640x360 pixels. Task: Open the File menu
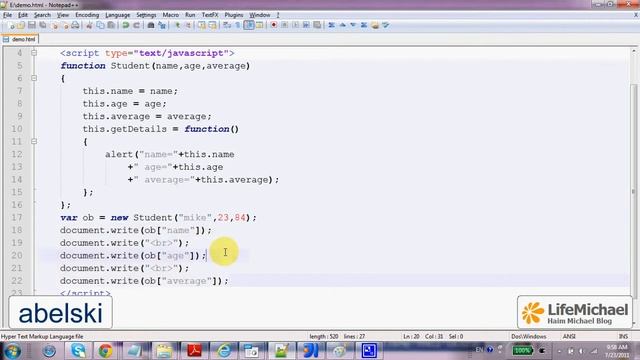tap(7, 15)
